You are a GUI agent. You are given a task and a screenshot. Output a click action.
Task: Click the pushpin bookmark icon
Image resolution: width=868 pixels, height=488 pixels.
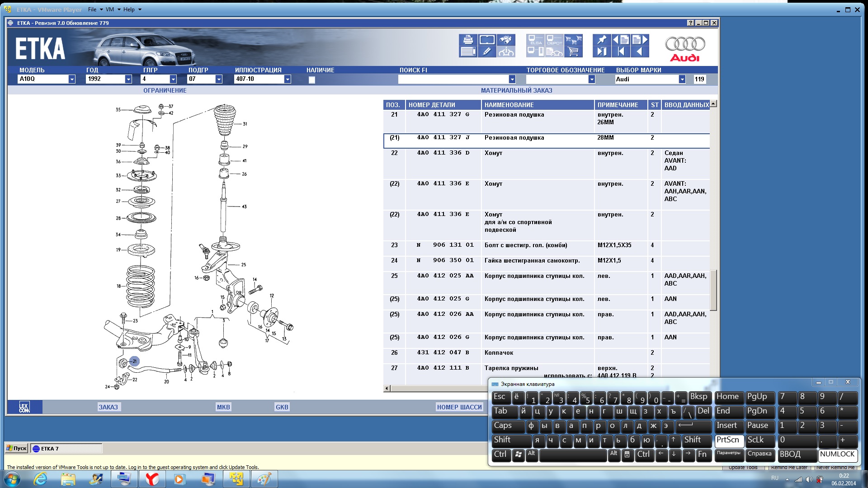coord(602,40)
